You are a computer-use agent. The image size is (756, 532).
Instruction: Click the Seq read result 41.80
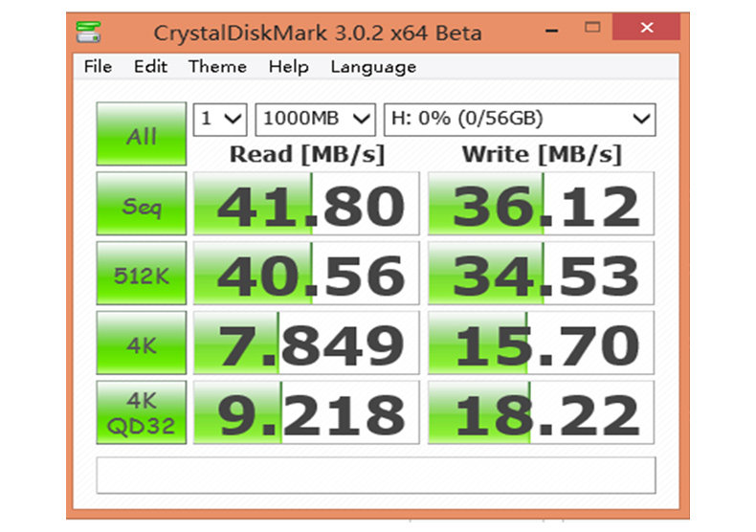click(306, 204)
